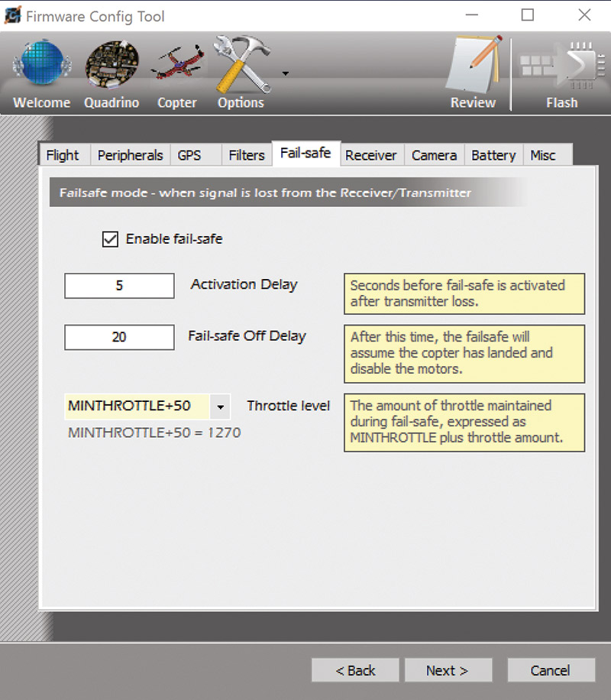Click the Firmware Config Tool title icon
The image size is (611, 700).
pos(12,16)
